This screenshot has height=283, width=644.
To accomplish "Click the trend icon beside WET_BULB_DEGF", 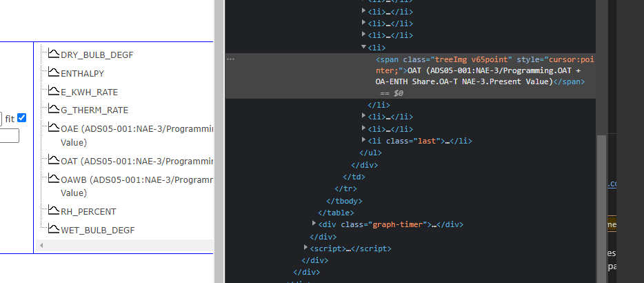I will point(54,228).
